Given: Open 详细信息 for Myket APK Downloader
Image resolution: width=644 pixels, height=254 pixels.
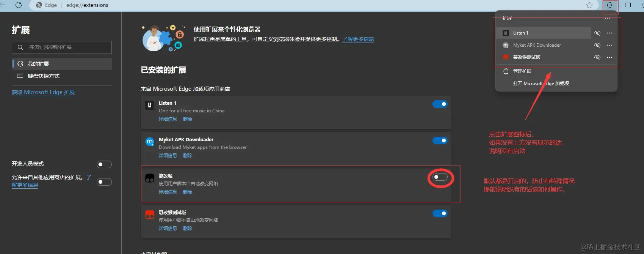Looking at the screenshot, I should (x=168, y=156).
